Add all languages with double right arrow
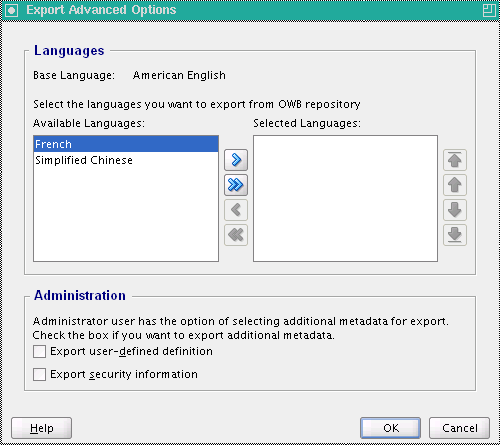This screenshot has height=445, width=500. pos(236,185)
